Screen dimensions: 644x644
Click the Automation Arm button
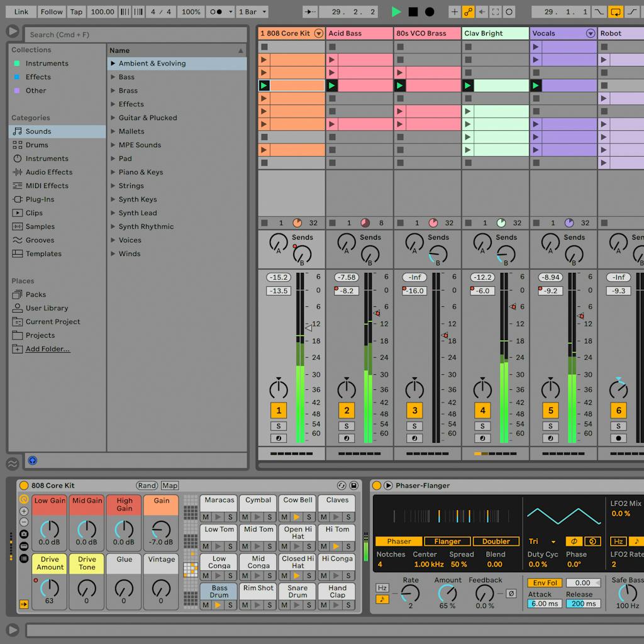[468, 12]
